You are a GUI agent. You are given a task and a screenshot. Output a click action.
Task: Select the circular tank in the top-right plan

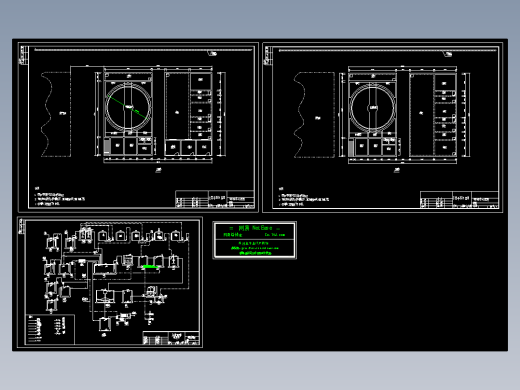pyautogui.click(x=373, y=107)
